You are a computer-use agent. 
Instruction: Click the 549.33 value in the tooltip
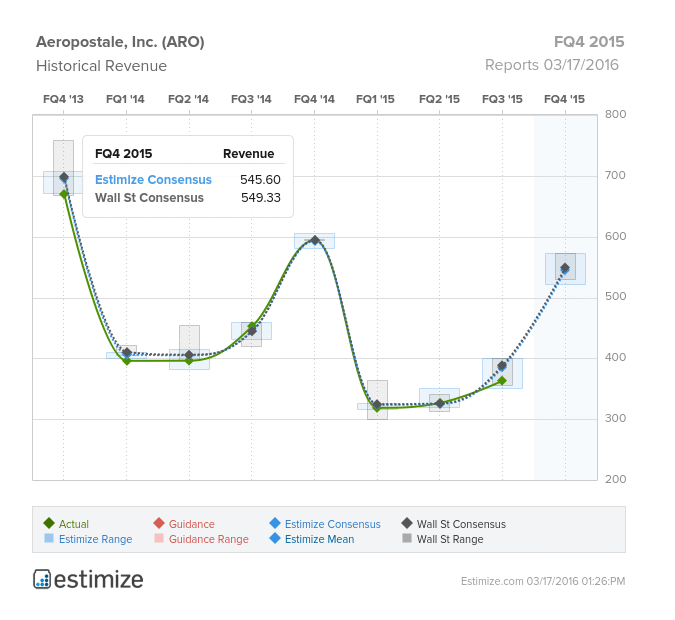click(x=261, y=198)
